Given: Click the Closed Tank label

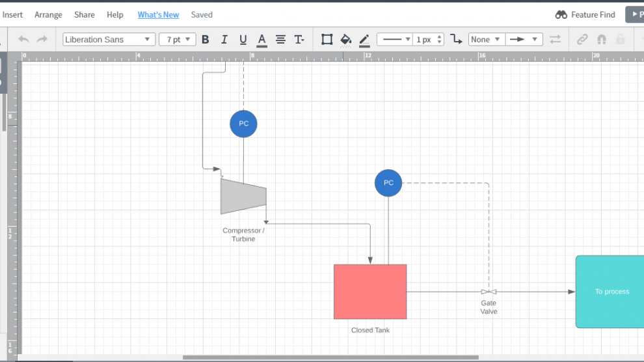Looking at the screenshot, I should point(371,330).
